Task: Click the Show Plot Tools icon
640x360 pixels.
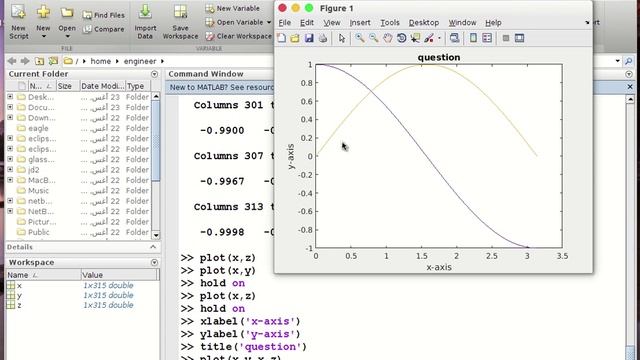Action: point(519,38)
